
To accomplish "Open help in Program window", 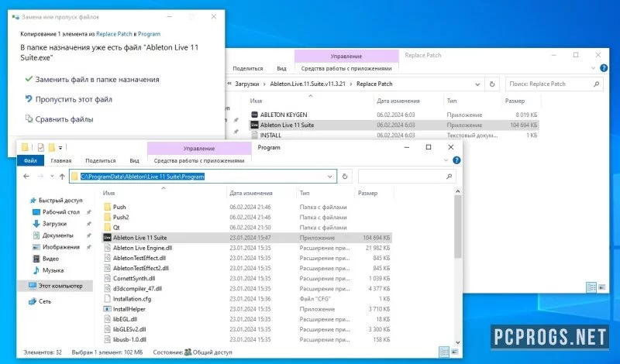I will click(456, 160).
